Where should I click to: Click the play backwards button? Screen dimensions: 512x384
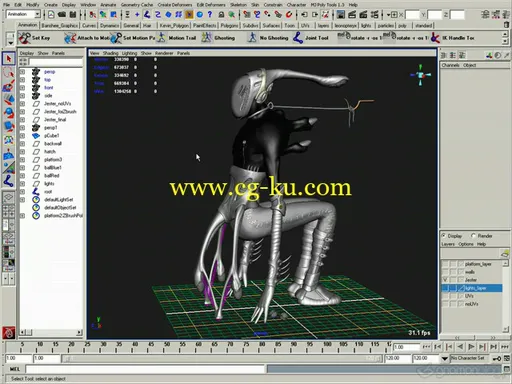point(460,347)
